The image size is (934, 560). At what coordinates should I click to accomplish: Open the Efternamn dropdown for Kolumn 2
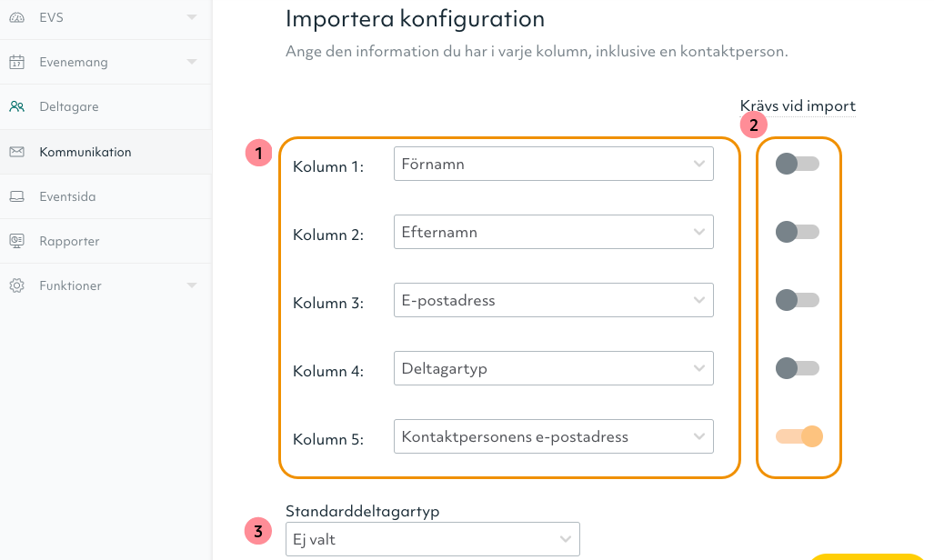click(x=553, y=232)
